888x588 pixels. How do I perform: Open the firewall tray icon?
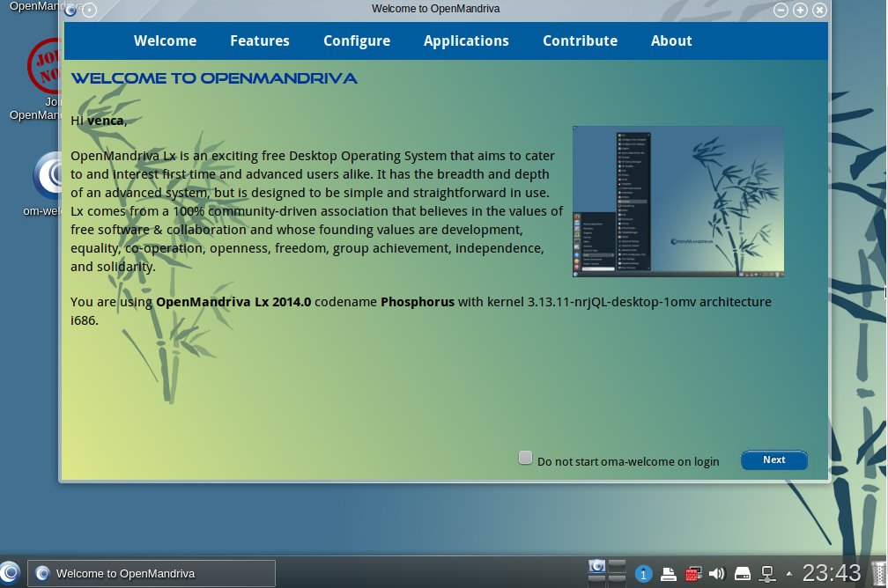click(693, 574)
